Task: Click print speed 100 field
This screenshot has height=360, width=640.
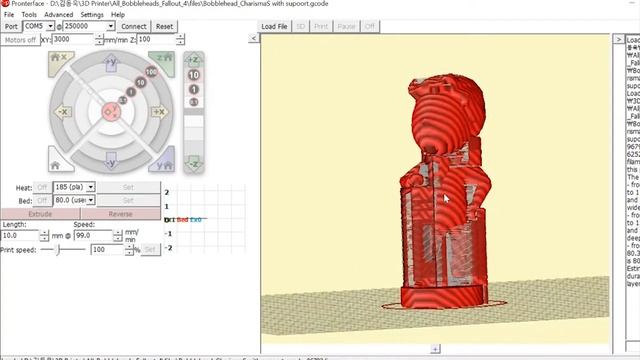Action: click(107, 249)
